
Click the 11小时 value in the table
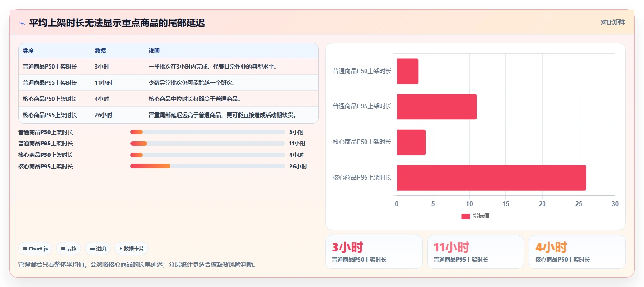[103, 83]
